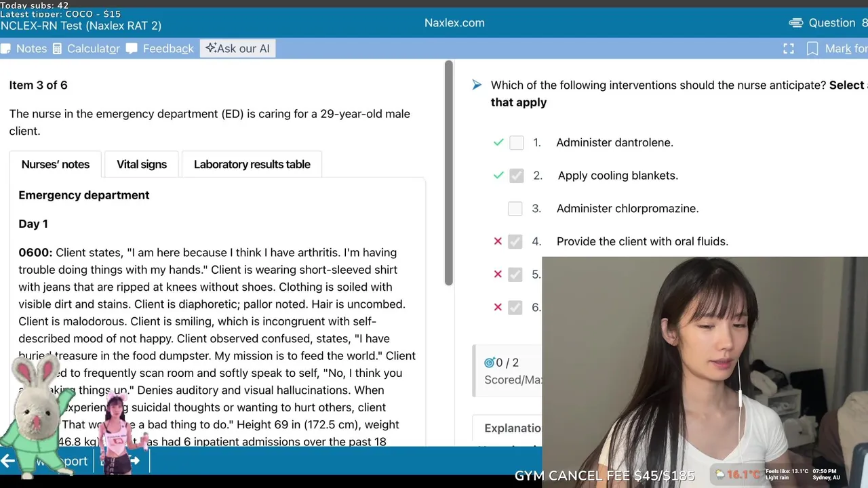Open the question list icon near Question 8
868x488 pixels.
(x=795, y=23)
